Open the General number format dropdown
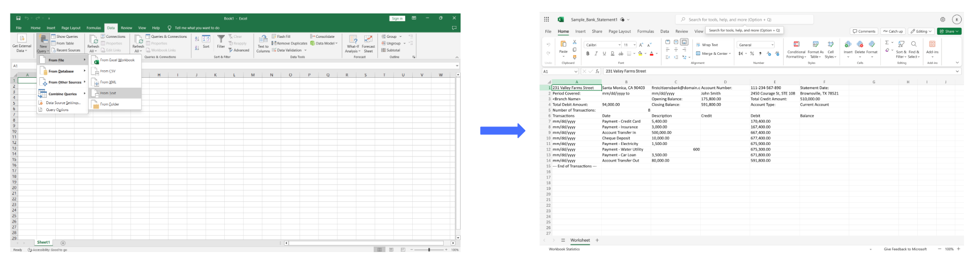980x273 pixels. 756,45
